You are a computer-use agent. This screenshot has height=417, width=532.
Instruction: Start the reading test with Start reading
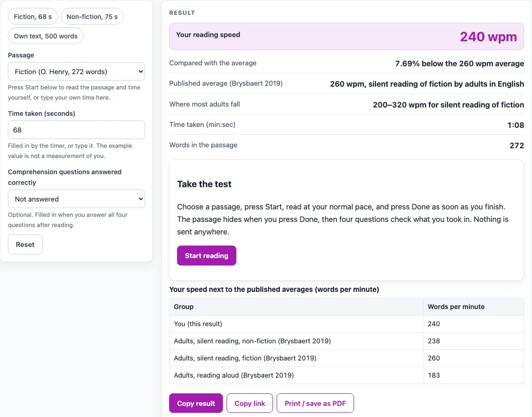(207, 255)
